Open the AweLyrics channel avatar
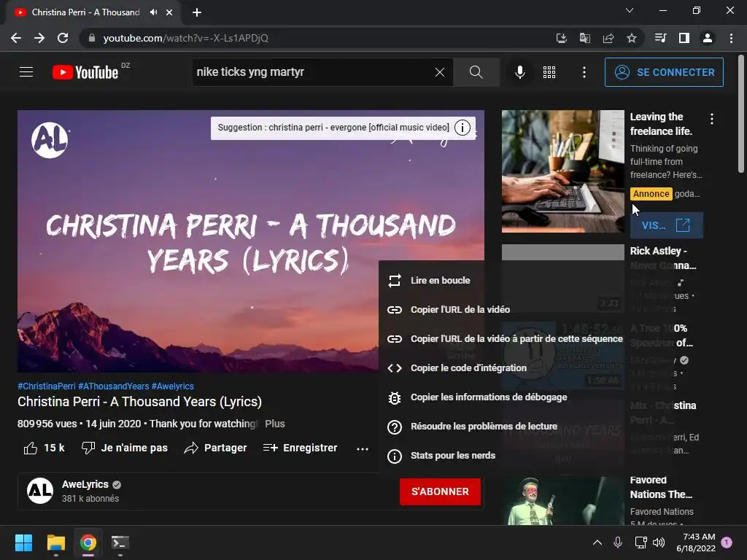Screen dimensions: 747x560 pos(40,491)
